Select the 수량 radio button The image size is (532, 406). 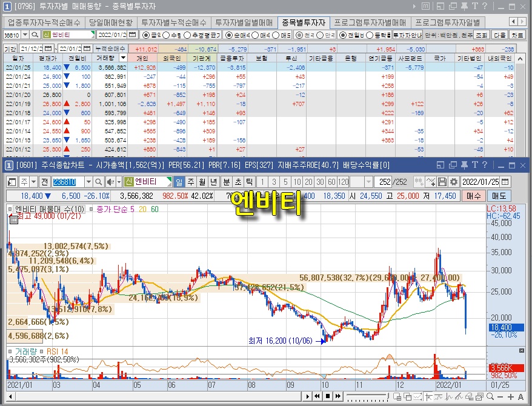tap(166, 35)
